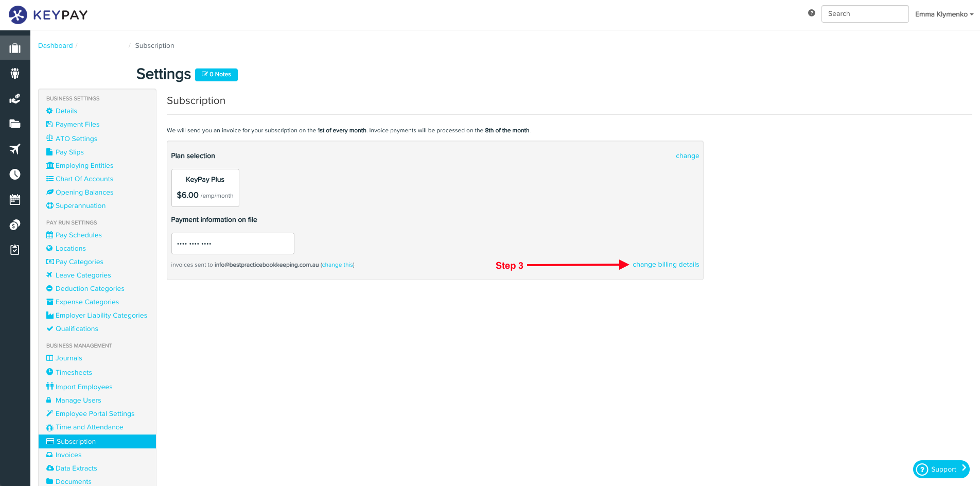The height and width of the screenshot is (486, 980).
Task: Open the Support button
Action: coord(941,469)
